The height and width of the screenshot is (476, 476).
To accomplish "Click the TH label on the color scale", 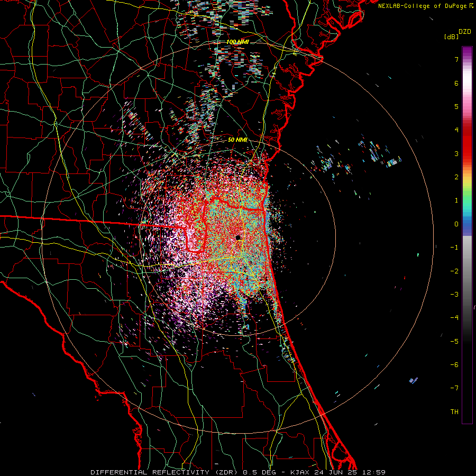I will pyautogui.click(x=454, y=412).
